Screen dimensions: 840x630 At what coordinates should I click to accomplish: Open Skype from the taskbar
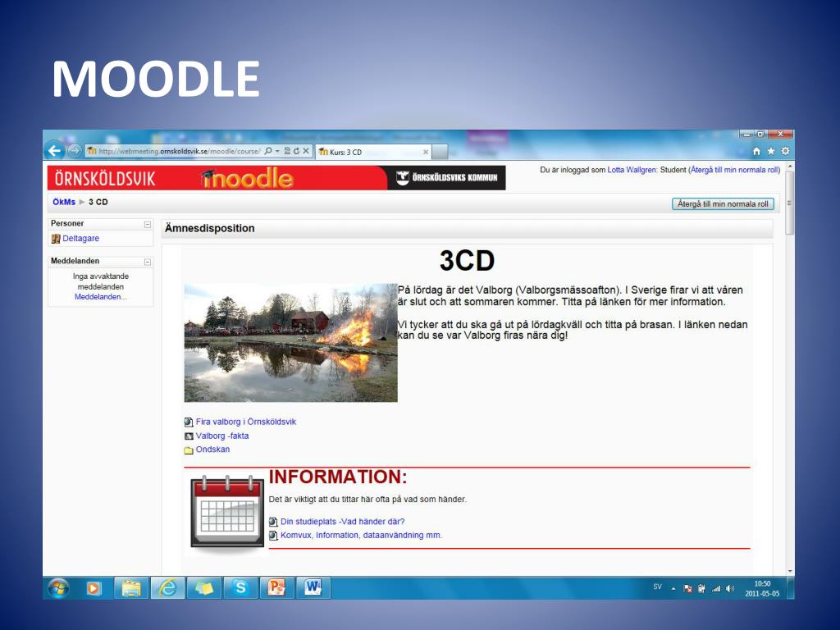point(240,588)
